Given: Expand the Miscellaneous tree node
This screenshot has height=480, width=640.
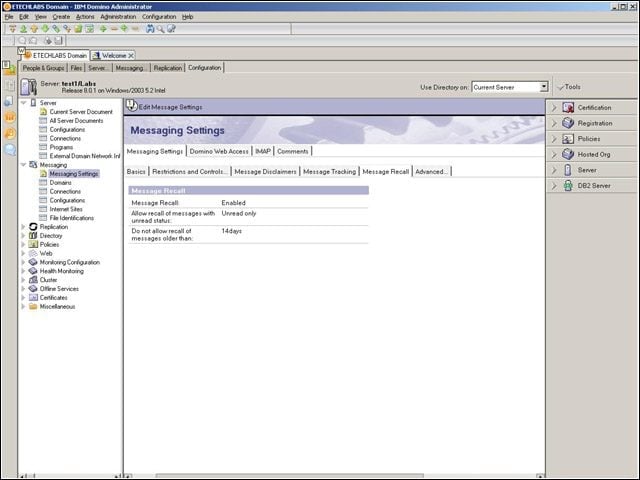Looking at the screenshot, I should [x=23, y=306].
